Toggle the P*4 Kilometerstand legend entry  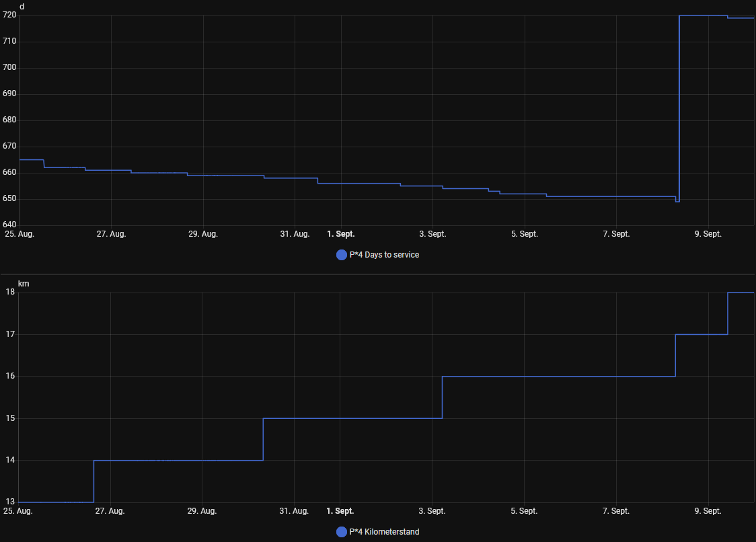tap(377, 532)
